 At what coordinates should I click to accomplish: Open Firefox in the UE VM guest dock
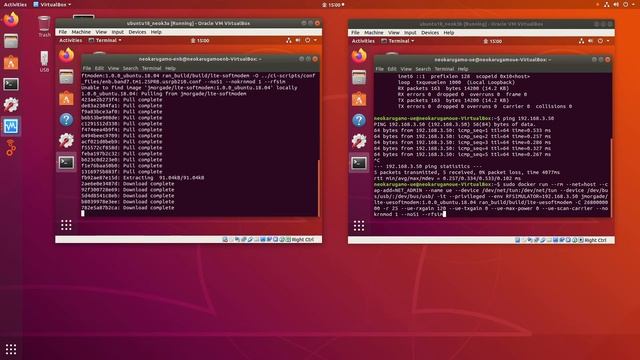[359, 56]
